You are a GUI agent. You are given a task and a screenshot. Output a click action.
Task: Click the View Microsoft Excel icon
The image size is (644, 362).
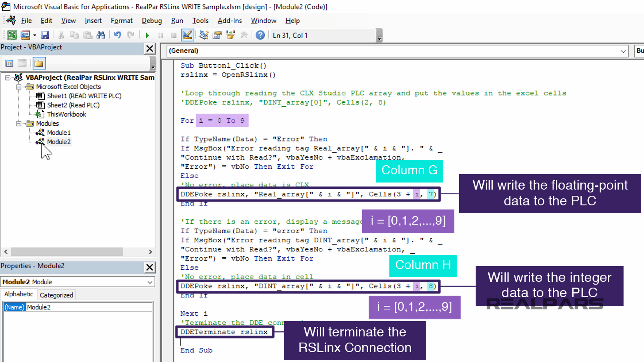coord(12,35)
